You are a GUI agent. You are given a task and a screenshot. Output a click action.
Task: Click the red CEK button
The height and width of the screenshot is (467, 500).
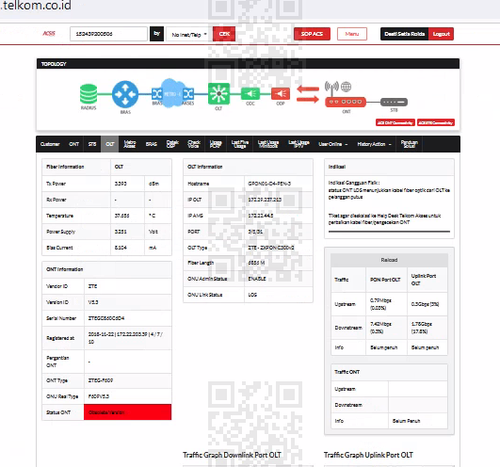point(224,34)
